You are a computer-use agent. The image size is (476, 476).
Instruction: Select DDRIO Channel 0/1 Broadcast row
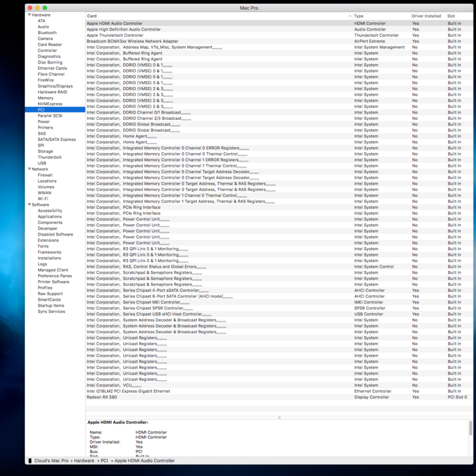(279, 112)
